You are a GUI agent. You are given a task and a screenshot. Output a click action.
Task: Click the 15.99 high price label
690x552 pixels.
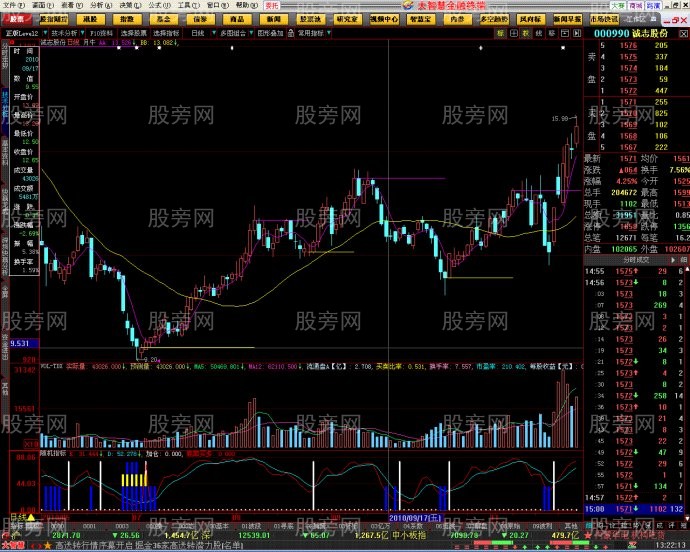pyautogui.click(x=559, y=118)
